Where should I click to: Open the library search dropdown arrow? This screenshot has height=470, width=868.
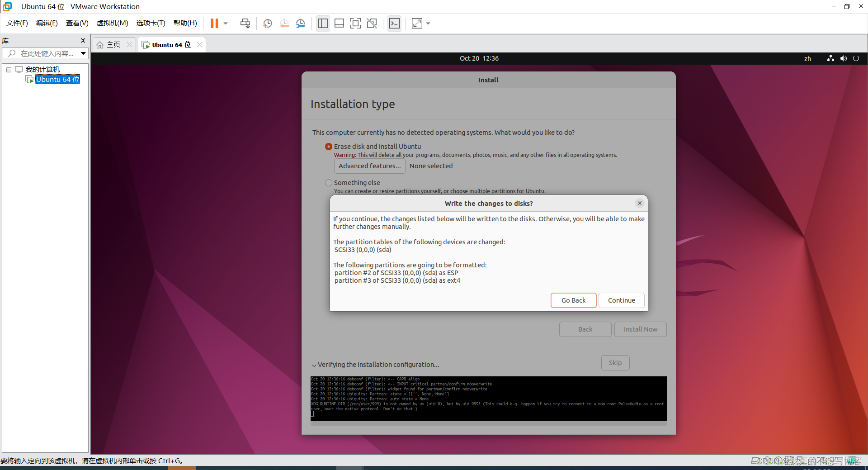pos(84,53)
